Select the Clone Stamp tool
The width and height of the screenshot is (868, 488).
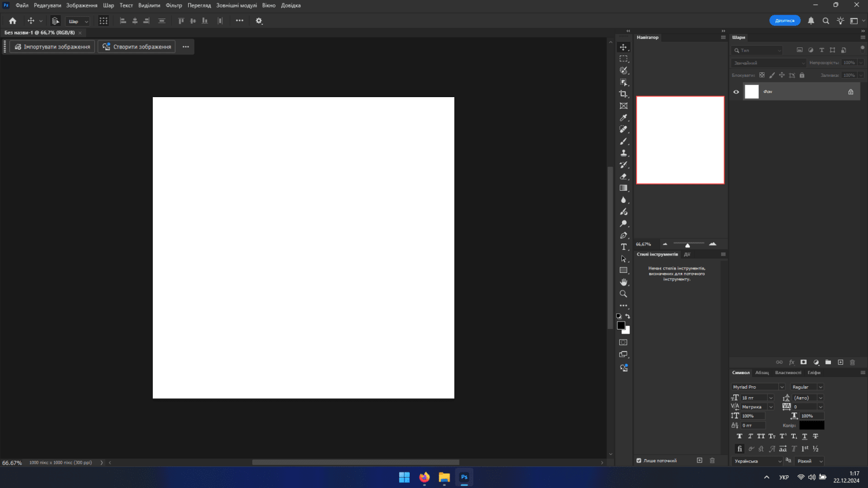click(x=623, y=153)
